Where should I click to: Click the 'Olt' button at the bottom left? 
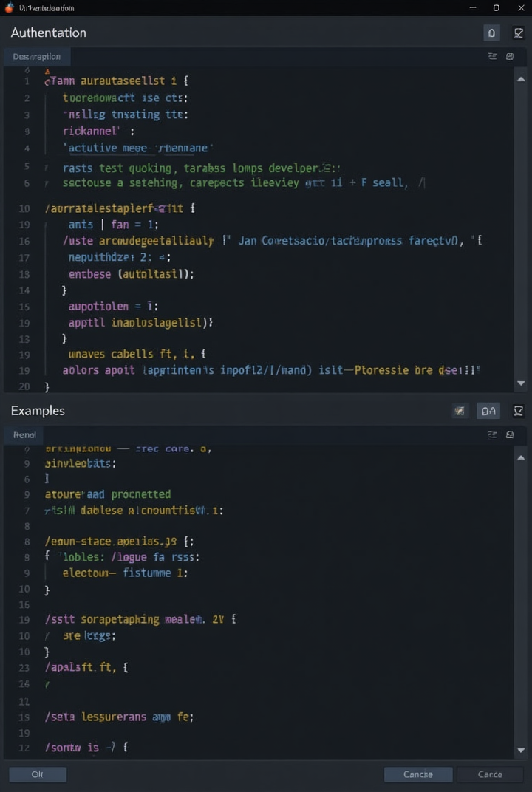[38, 774]
